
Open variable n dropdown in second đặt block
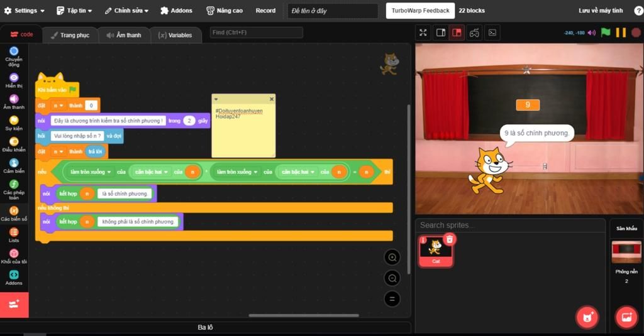(58, 151)
